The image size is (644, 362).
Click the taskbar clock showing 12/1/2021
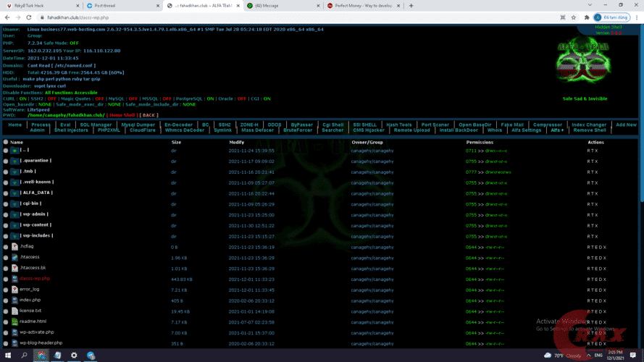pyautogui.click(x=615, y=355)
